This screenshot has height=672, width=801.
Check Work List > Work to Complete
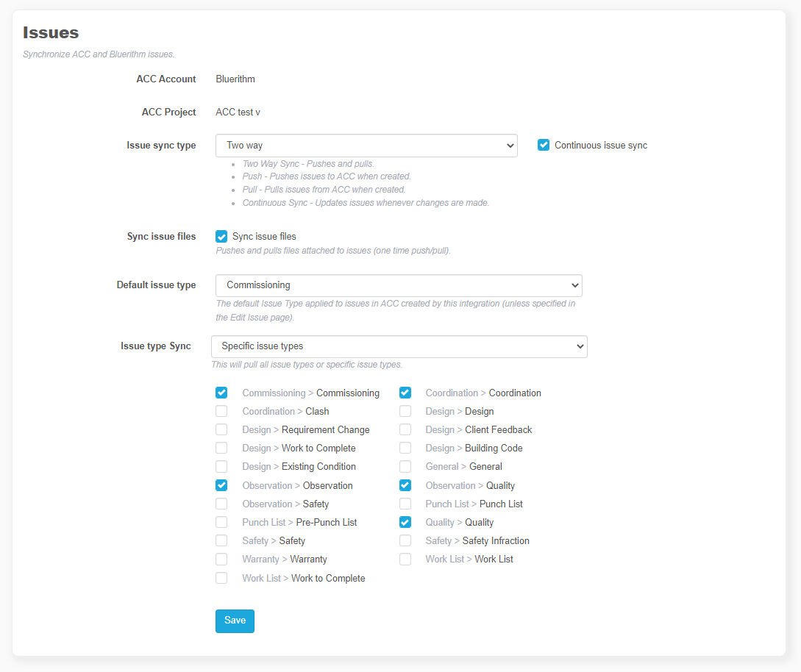221,578
